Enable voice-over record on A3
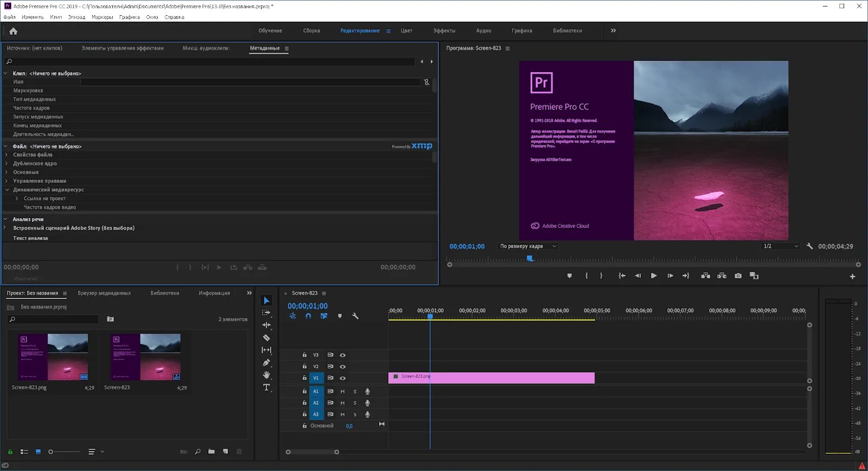 (x=367, y=415)
